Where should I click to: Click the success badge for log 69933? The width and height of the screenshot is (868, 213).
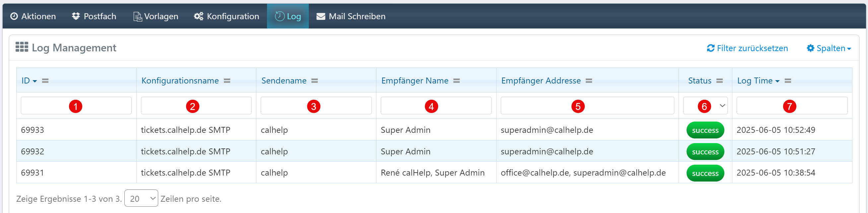point(705,130)
